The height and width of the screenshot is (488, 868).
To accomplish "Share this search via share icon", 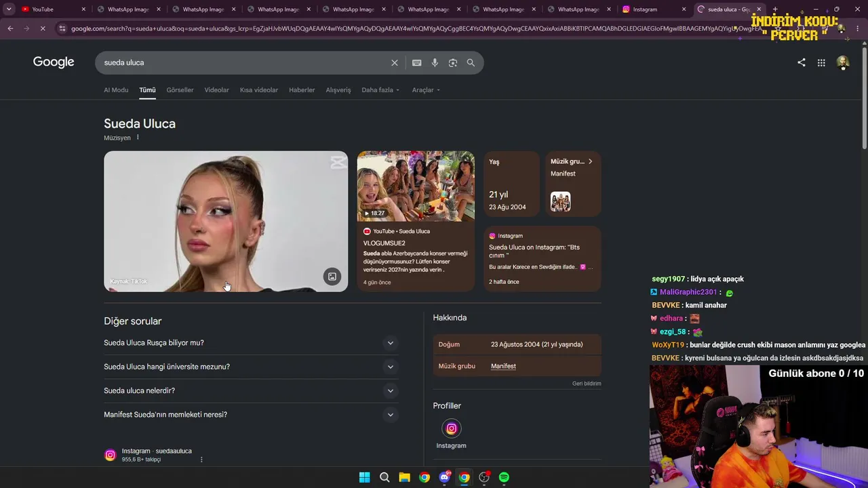I will [x=802, y=62].
